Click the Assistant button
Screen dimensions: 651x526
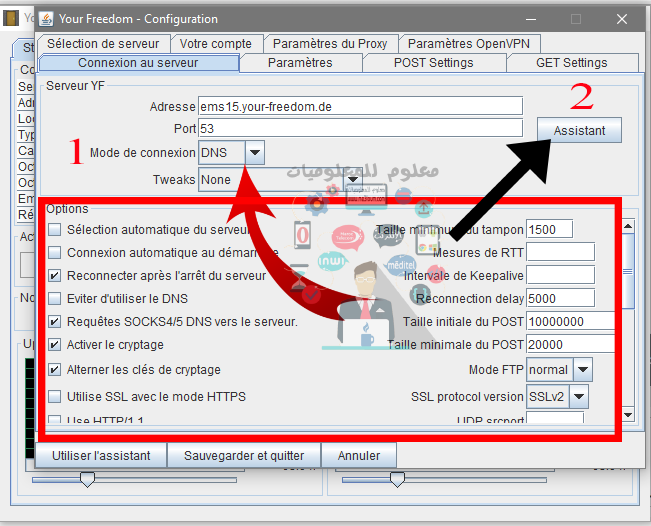[x=579, y=130]
